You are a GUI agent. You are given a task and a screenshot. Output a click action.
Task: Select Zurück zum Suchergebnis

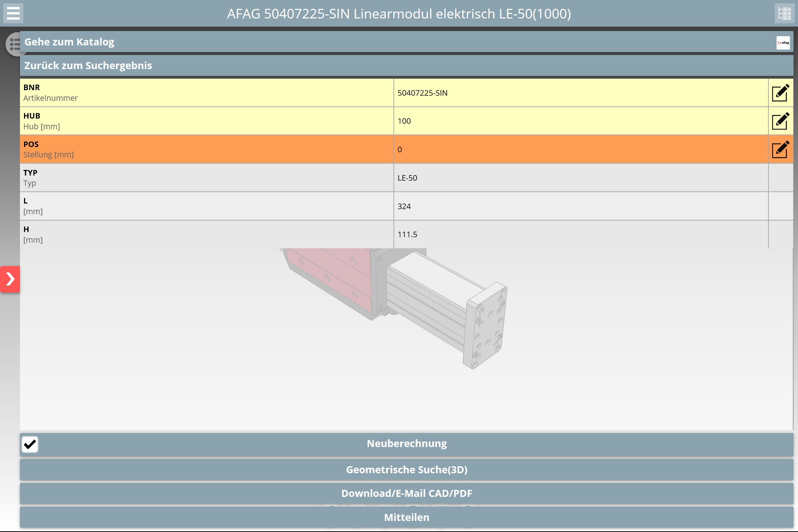[x=88, y=65]
